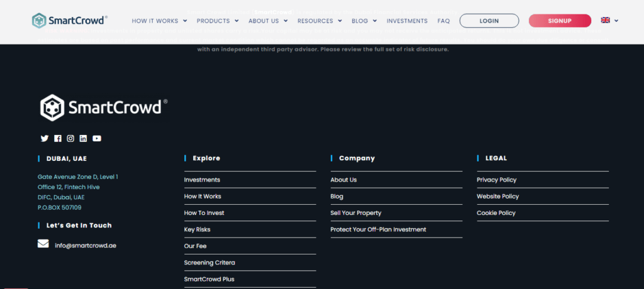Open Cookie Policy link
This screenshot has width=644, height=289.
tap(496, 212)
